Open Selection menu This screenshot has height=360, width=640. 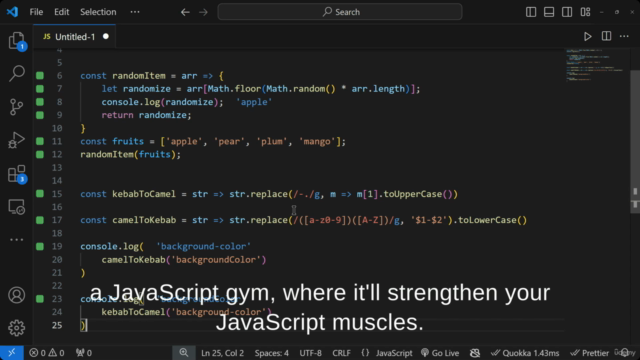click(98, 12)
